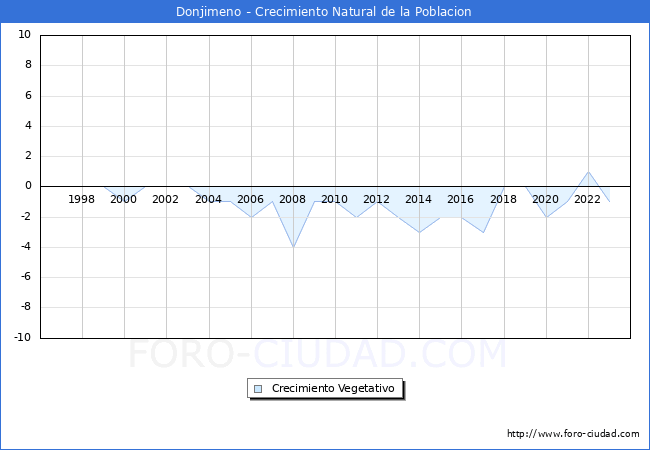650x450 pixels.
Task: Click the 2016 x-axis label
Action: coord(460,199)
